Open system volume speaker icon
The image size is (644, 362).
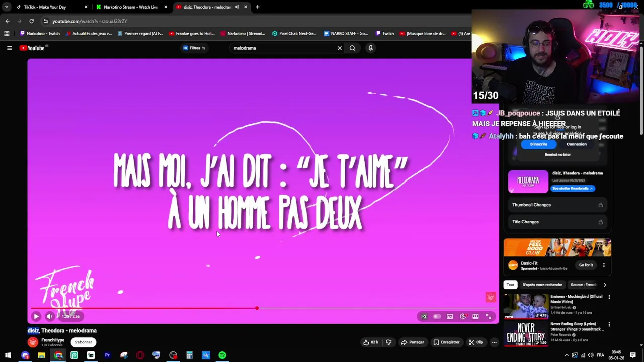click(591, 355)
